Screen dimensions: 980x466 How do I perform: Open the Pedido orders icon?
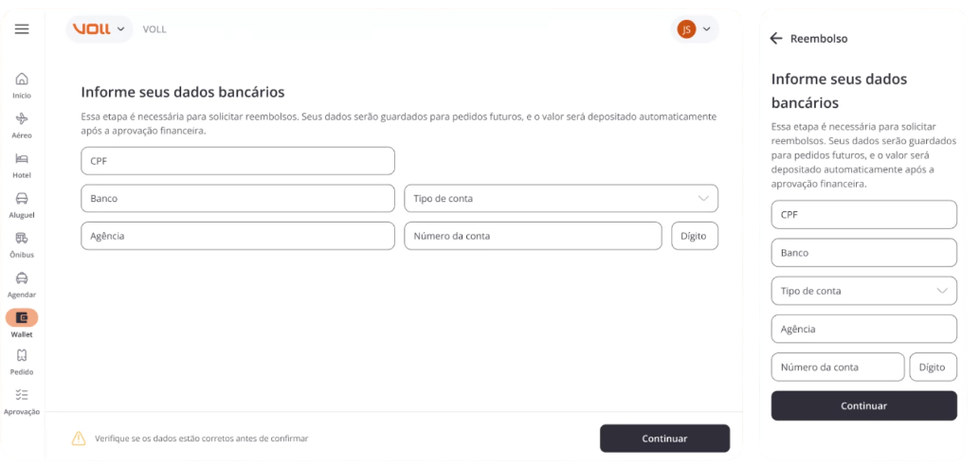22,355
